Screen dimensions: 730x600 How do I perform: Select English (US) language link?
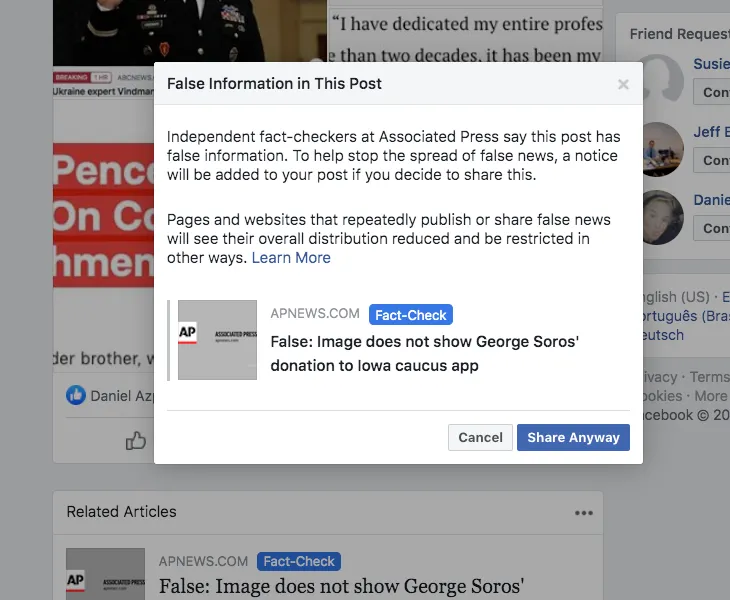[x=676, y=297]
